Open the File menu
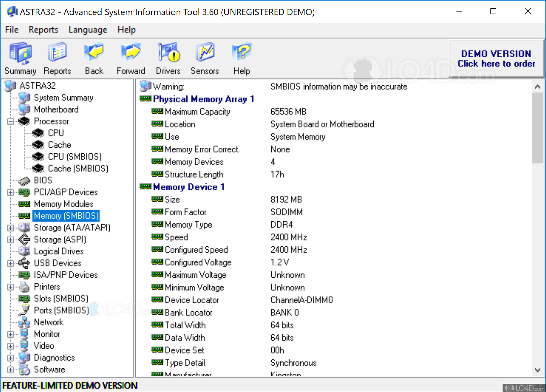 [12, 30]
